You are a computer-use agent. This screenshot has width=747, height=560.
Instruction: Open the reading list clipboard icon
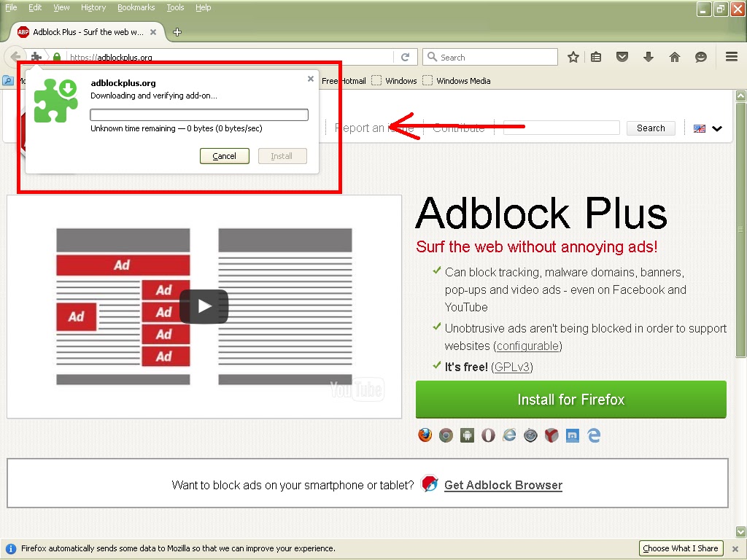(596, 56)
